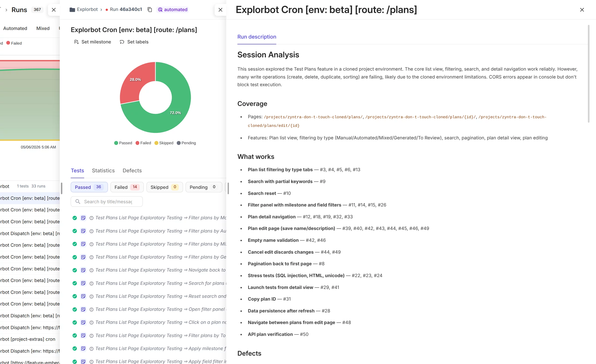Click info icon for Filter plans by Au test

[x=91, y=231]
